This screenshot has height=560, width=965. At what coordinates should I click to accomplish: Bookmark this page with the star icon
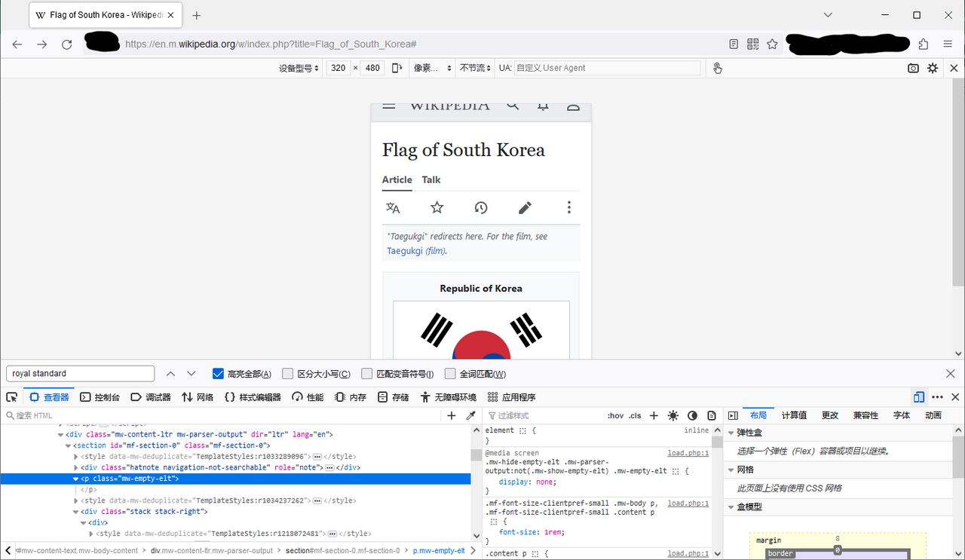click(x=772, y=44)
